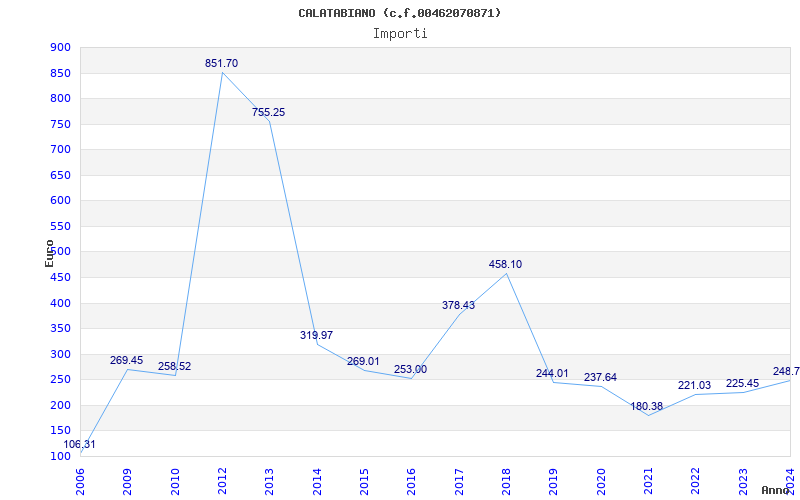800x500 pixels.
Task: Click the 244.01 data label
Action: point(552,373)
